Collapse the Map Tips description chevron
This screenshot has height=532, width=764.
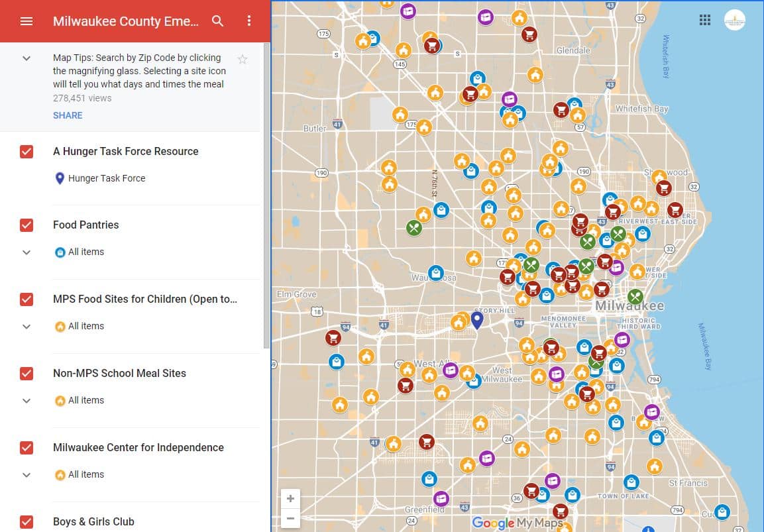(27, 58)
